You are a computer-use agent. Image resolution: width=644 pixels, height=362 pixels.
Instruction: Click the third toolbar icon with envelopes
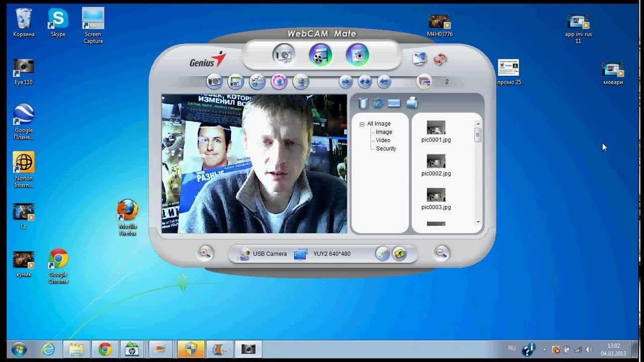point(257,81)
